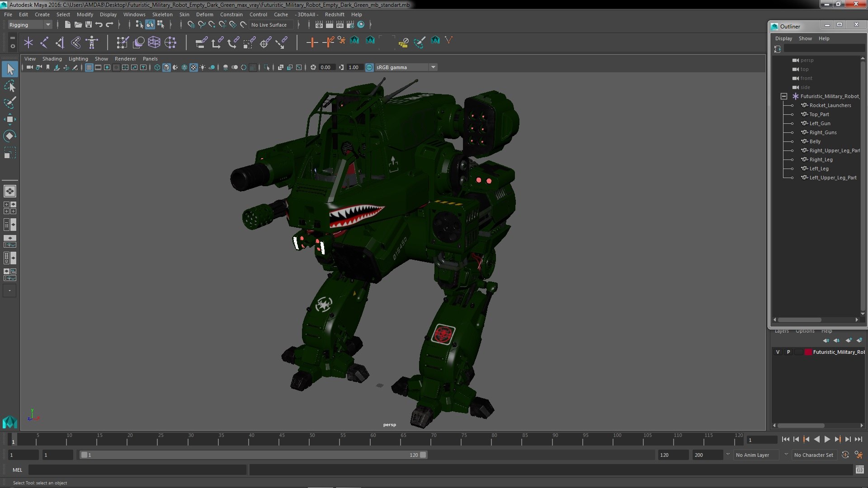This screenshot has width=868, height=488.
Task: Play the animation forwards
Action: [827, 439]
